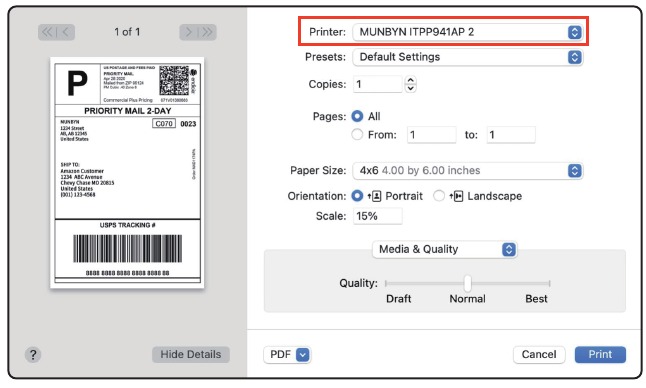
Task: Click the Cancel button
Action: click(539, 354)
